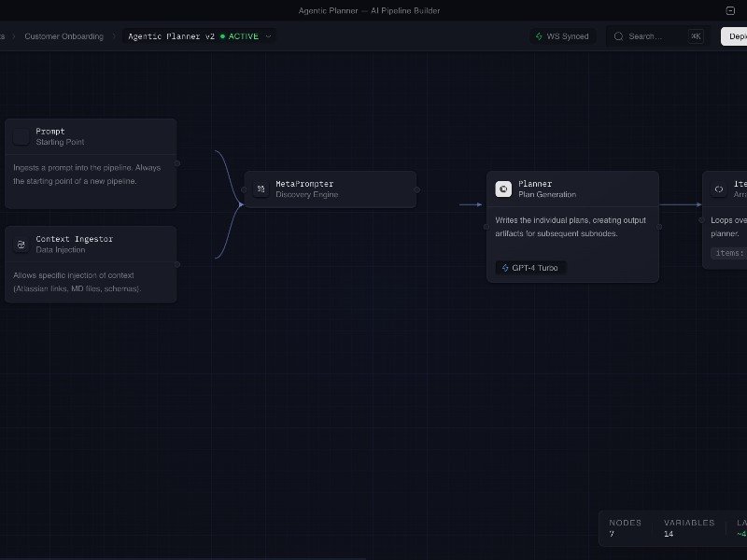Click the magnifier icon in the search box
Image resolution: width=747 pixels, height=560 pixels.
click(619, 36)
